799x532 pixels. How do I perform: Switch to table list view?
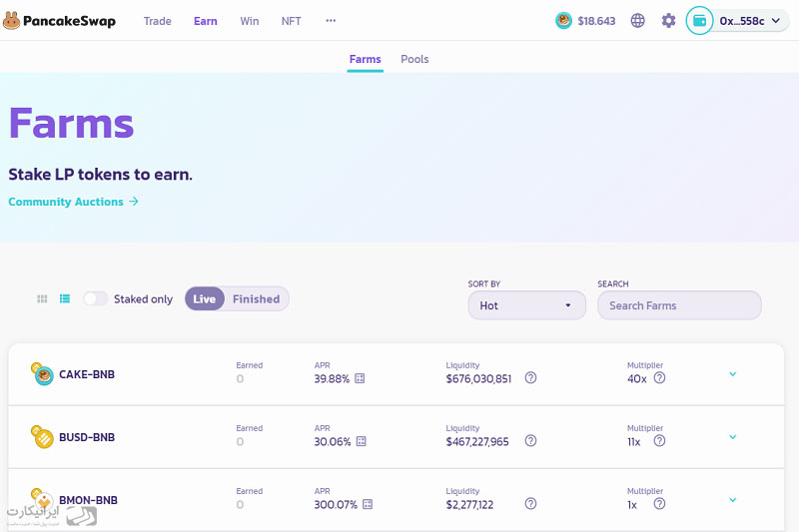[x=65, y=298]
